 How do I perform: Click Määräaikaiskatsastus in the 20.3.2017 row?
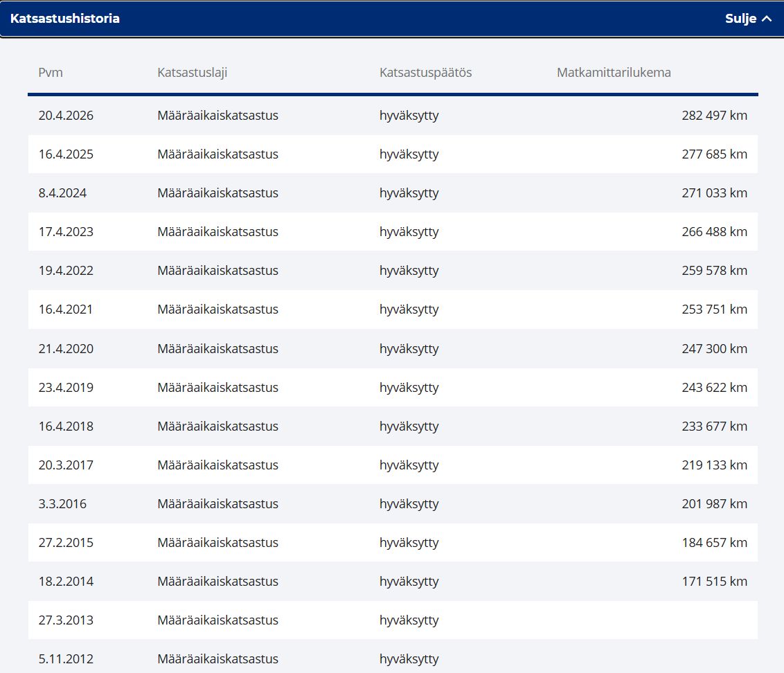218,465
